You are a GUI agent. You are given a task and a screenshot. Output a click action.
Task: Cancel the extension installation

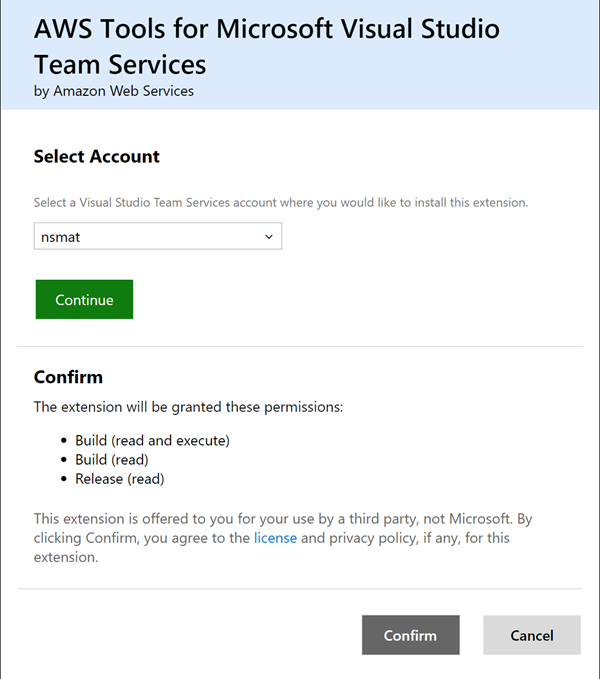point(532,635)
